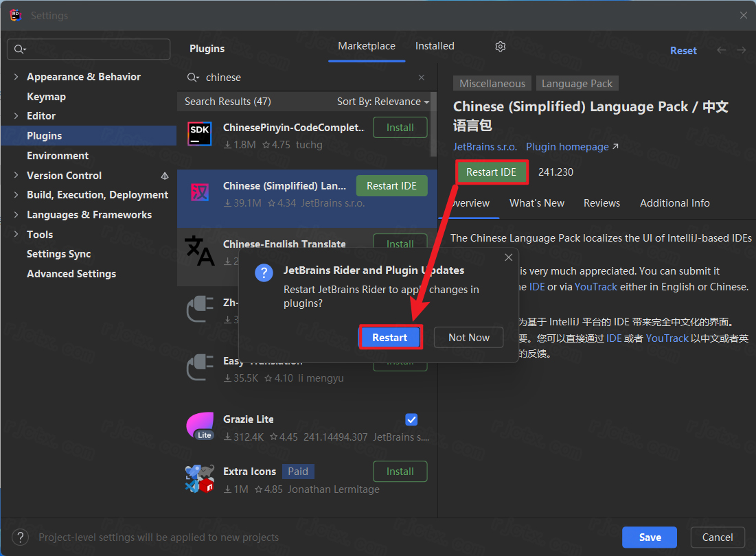Expand Appearance & Behavior settings
The width and height of the screenshot is (756, 556).
point(16,77)
